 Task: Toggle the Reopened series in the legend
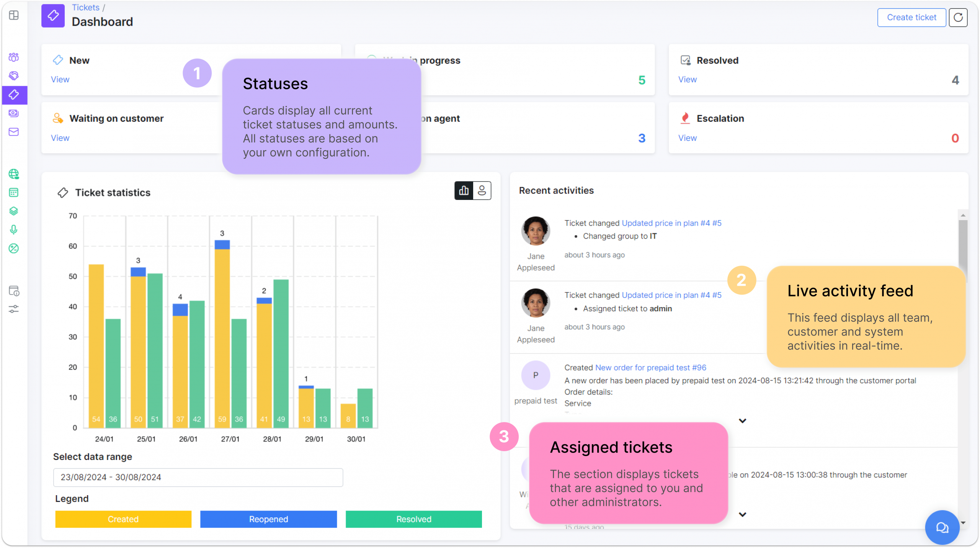pyautogui.click(x=268, y=519)
